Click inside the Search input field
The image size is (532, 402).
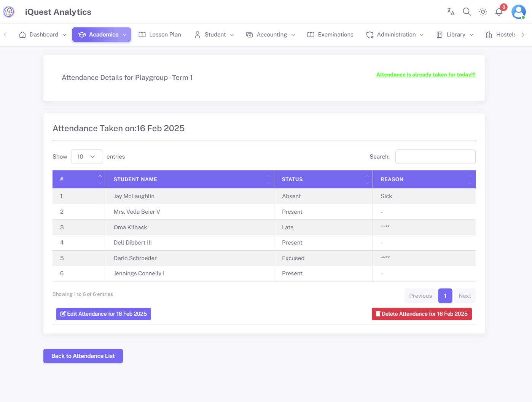[x=435, y=156]
